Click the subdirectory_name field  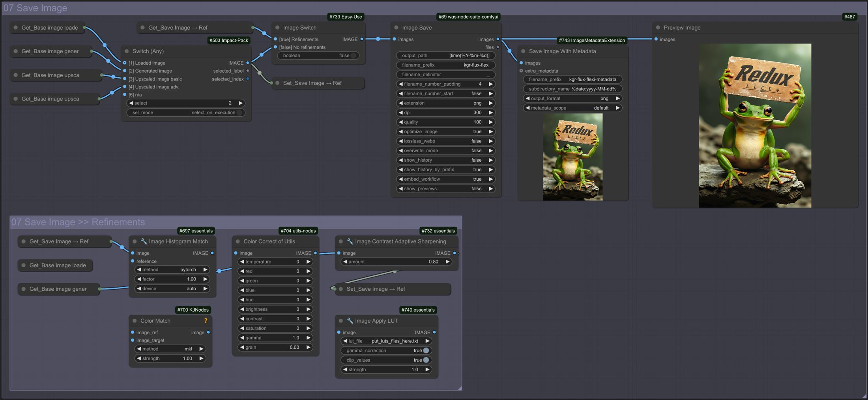coord(572,89)
